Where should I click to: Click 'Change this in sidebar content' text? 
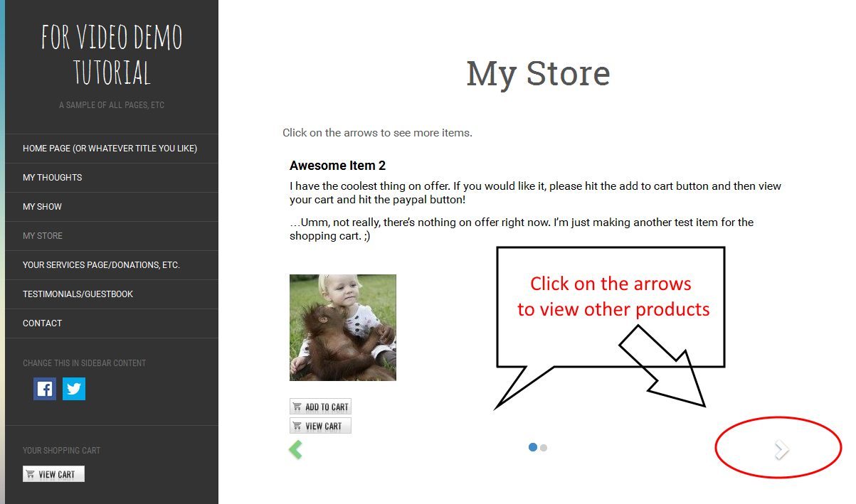coord(84,363)
